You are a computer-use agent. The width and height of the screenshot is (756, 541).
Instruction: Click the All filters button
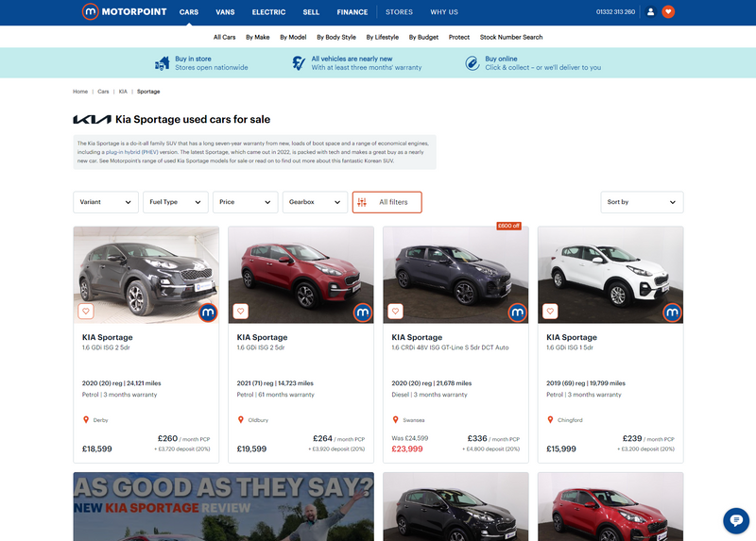pos(387,202)
